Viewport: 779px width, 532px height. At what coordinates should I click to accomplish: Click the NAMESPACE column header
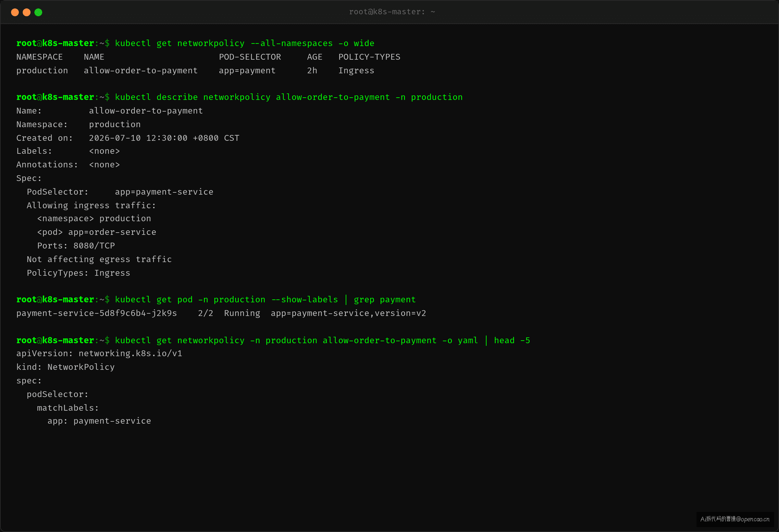39,57
